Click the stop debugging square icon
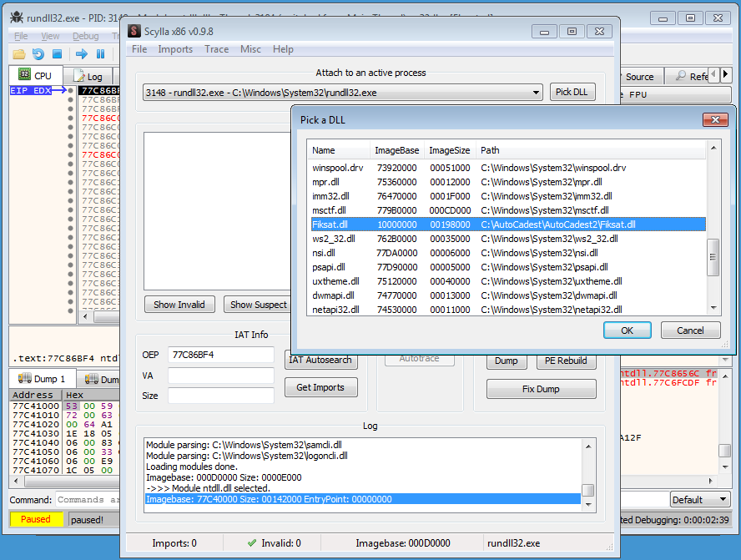This screenshot has height=560, width=741. tap(58, 54)
